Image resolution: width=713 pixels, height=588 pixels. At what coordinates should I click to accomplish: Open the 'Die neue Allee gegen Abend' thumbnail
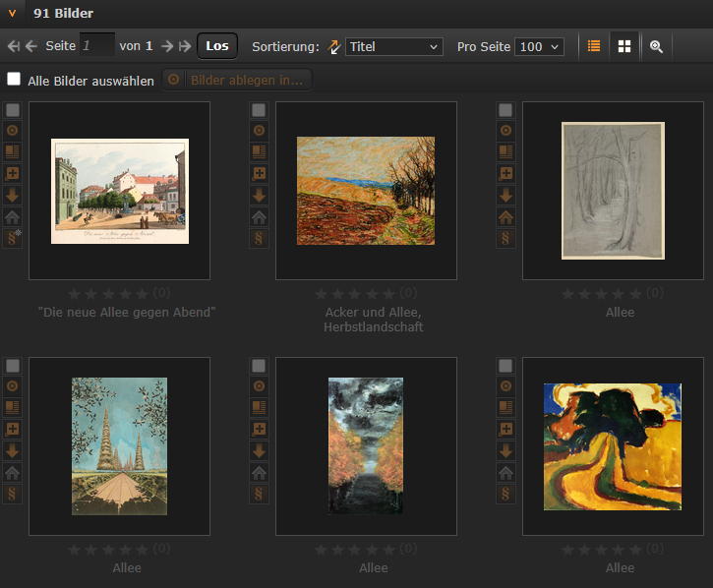click(120, 191)
